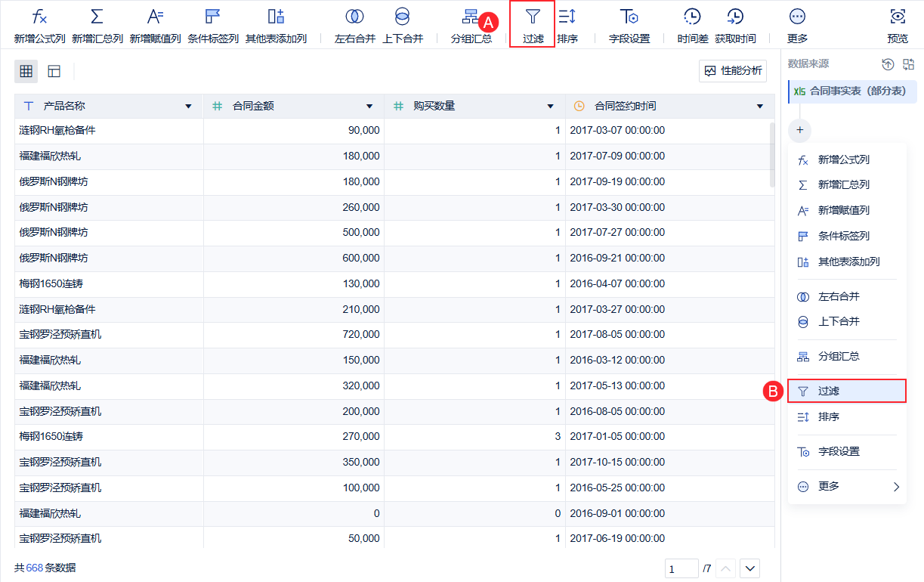Open 性能分析 panel
The height and width of the screenshot is (582, 924).
point(733,71)
